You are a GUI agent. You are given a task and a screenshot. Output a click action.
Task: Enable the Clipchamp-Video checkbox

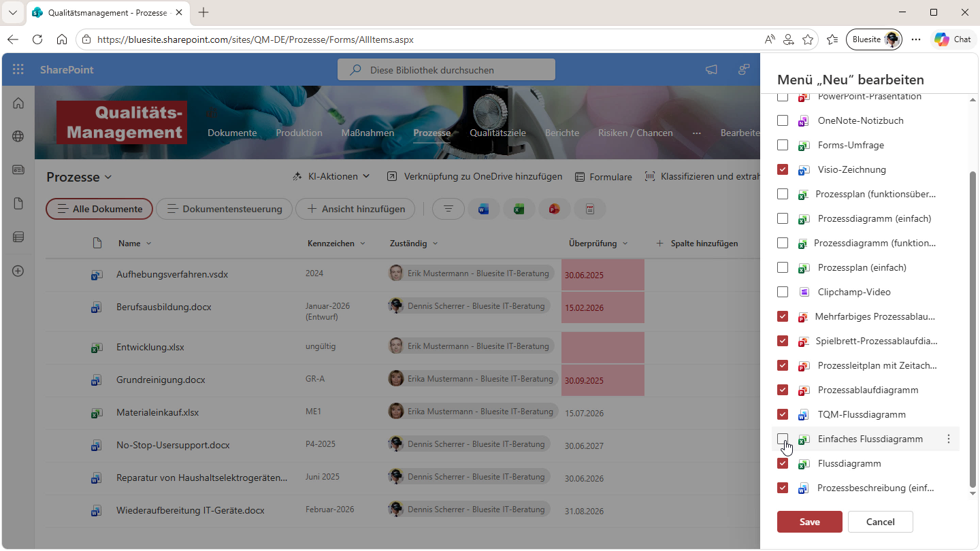pos(783,292)
